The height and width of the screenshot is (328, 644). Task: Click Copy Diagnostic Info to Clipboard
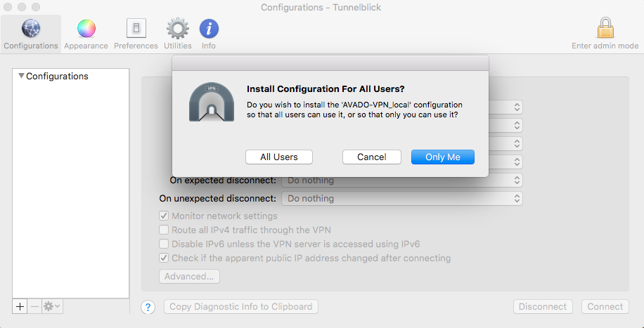pyautogui.click(x=241, y=307)
